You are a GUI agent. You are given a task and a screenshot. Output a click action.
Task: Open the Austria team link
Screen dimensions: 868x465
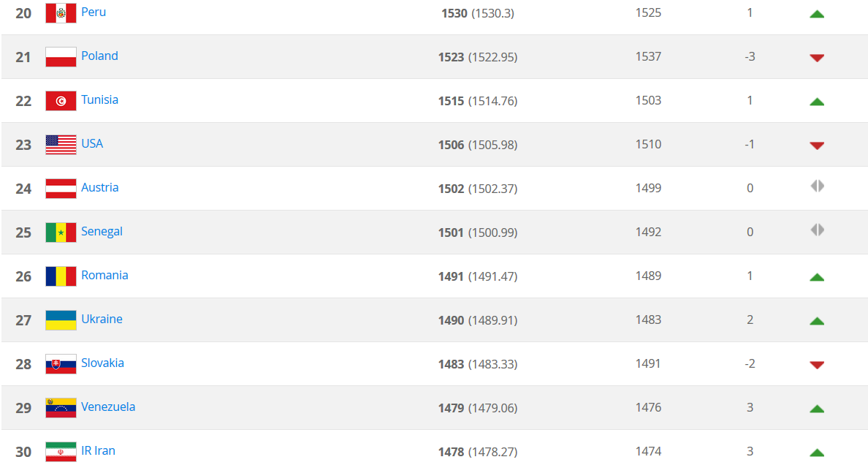click(x=99, y=188)
